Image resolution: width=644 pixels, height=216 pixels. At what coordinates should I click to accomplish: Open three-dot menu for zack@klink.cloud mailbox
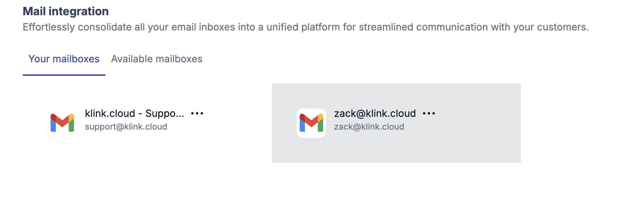point(429,114)
